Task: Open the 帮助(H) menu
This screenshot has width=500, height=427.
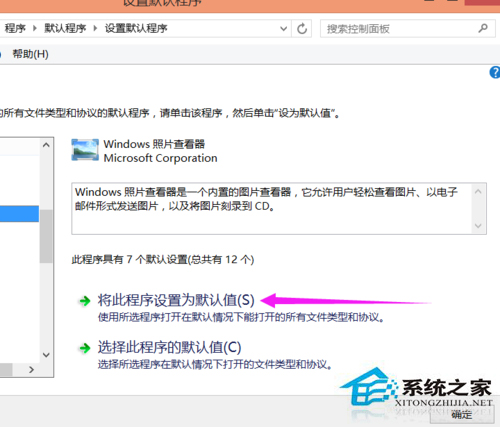Action: click(30, 54)
